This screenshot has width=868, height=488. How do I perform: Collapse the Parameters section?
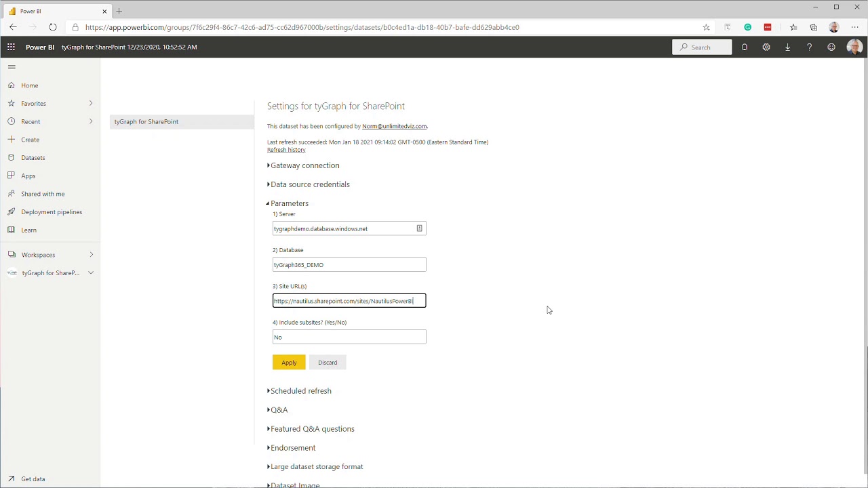point(288,203)
